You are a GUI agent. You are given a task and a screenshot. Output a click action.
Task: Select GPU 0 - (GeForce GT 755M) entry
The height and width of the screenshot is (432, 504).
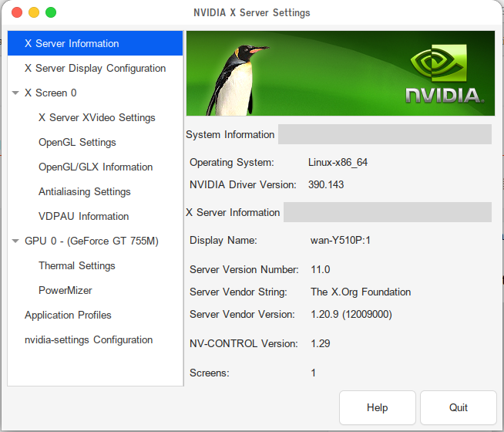[92, 241]
